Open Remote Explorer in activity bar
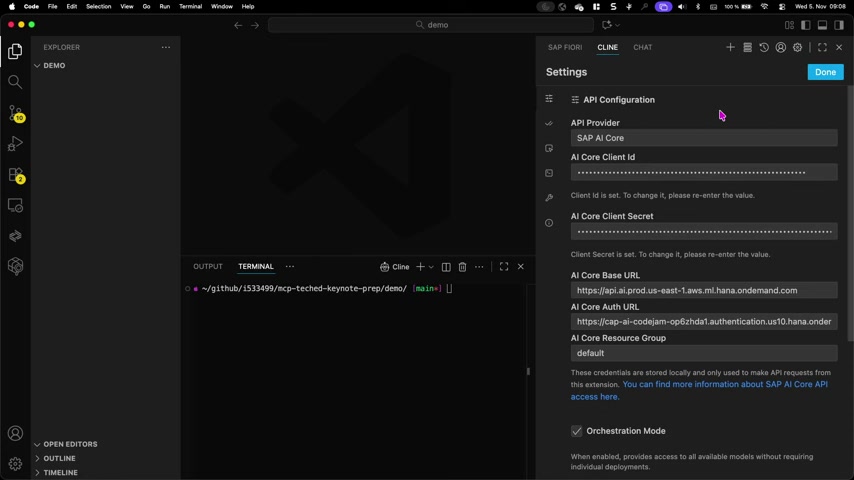Image resolution: width=854 pixels, height=480 pixels. point(15,205)
